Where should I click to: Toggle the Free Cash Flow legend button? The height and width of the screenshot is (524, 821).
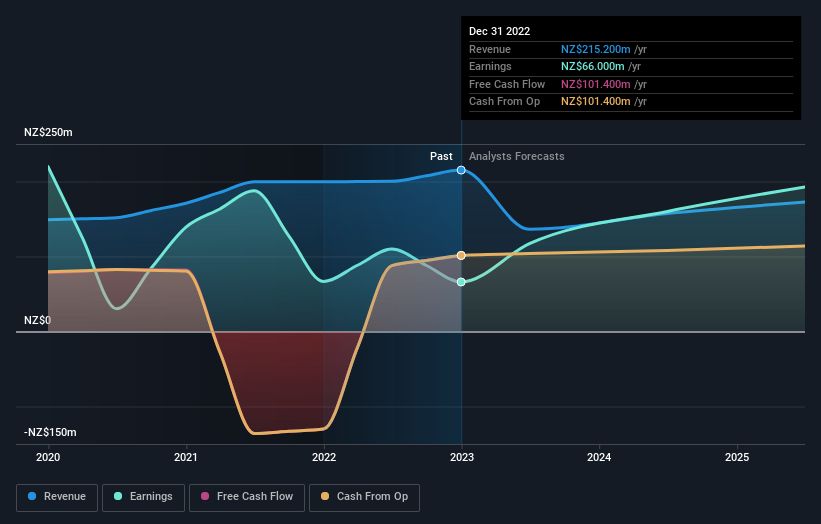pos(247,497)
